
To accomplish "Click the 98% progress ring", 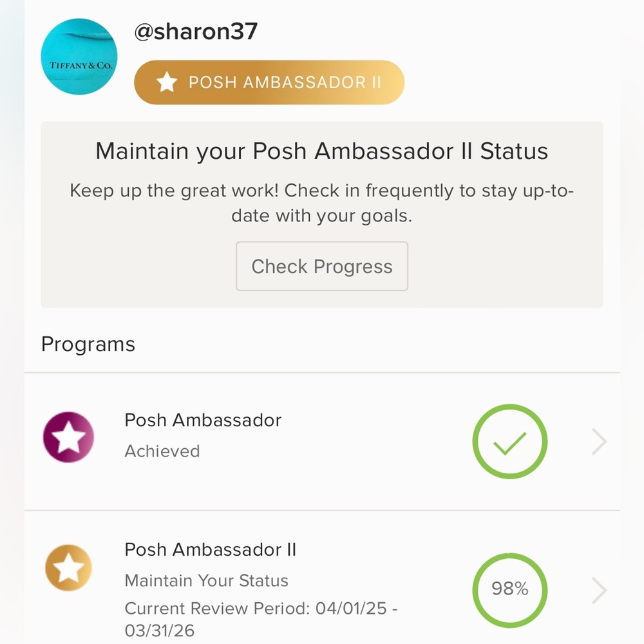I will pyautogui.click(x=509, y=589).
